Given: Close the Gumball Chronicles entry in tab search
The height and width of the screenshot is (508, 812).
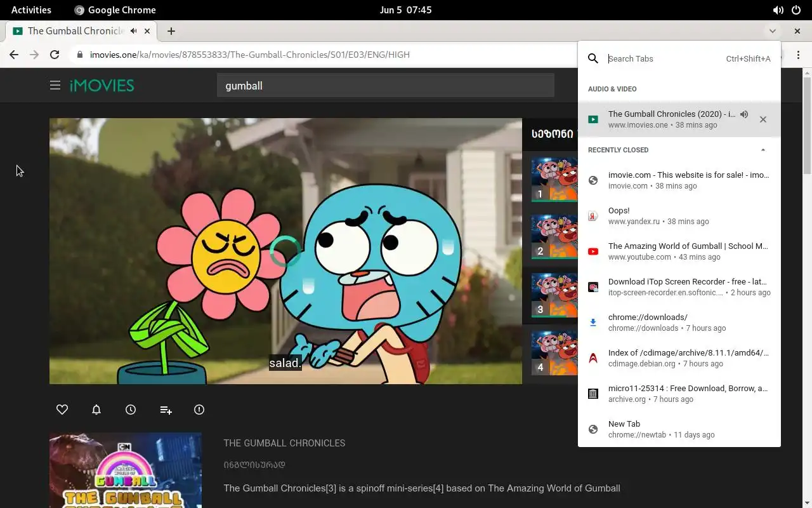Looking at the screenshot, I should [763, 119].
